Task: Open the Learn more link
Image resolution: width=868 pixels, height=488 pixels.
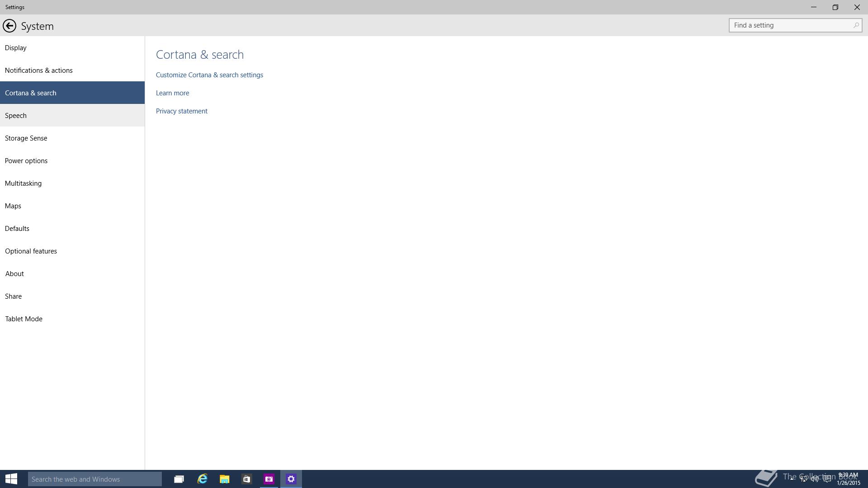Action: coord(172,93)
